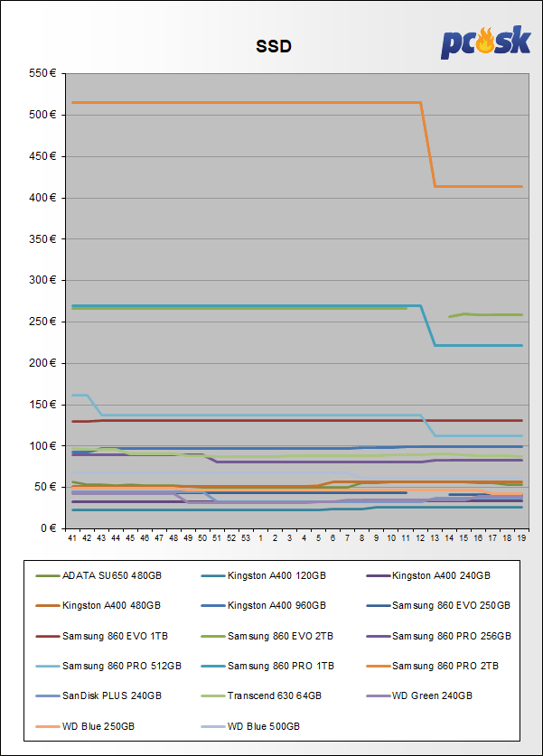Click the pc.sk logo
The height and width of the screenshot is (756, 543).
pos(485,42)
